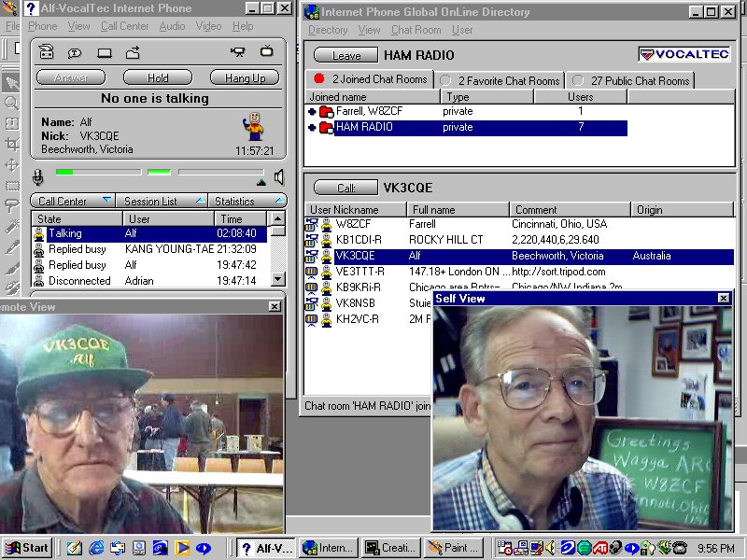Open the voice mail answering machine icon
This screenshot has height=560, width=747.
(46, 51)
